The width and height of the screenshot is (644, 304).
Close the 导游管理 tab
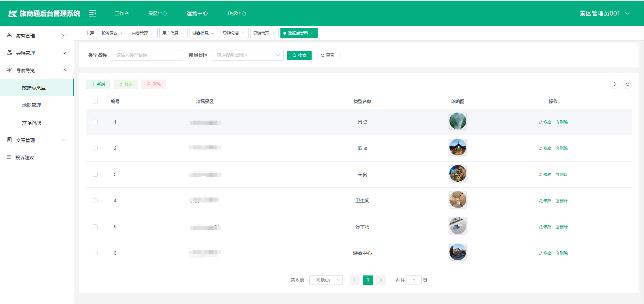point(273,33)
